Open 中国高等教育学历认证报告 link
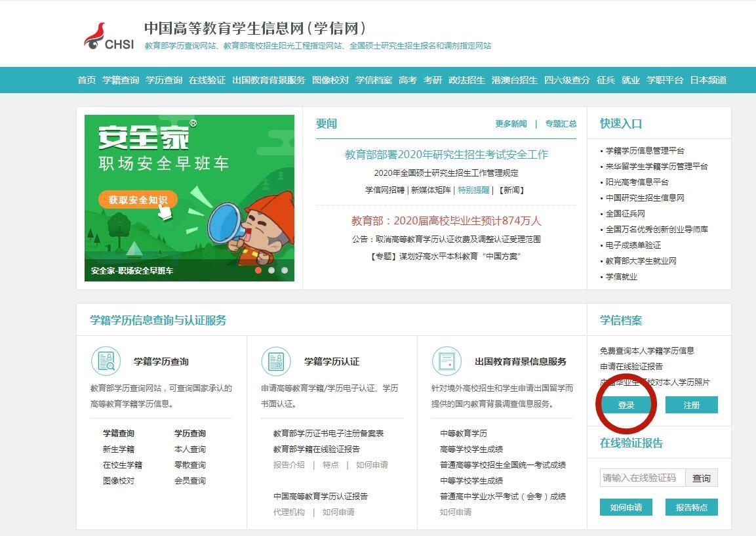This screenshot has height=536, width=756. point(321,496)
